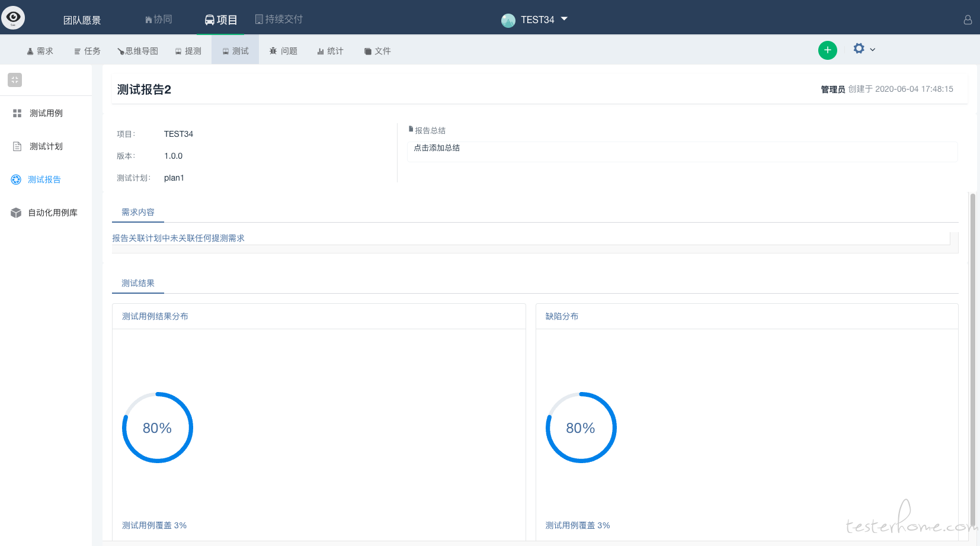Switch to the 需求 tab
The height and width of the screenshot is (546, 980).
(40, 51)
